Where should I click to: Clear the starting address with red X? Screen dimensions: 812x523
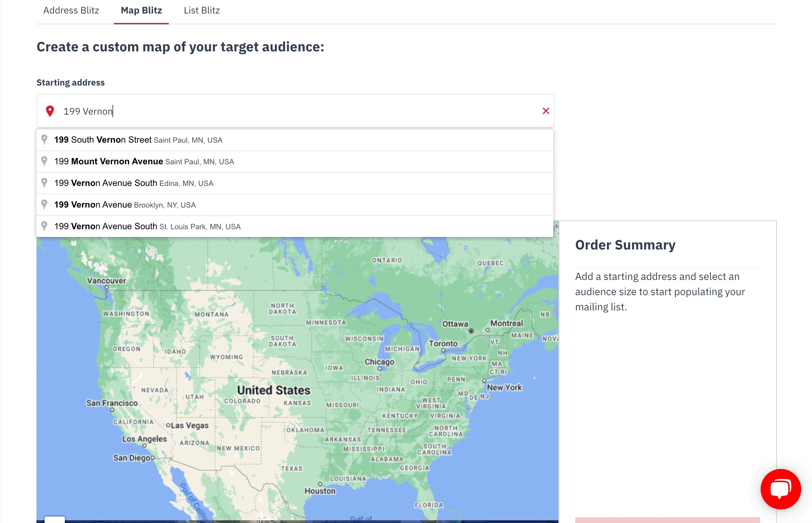pyautogui.click(x=545, y=111)
